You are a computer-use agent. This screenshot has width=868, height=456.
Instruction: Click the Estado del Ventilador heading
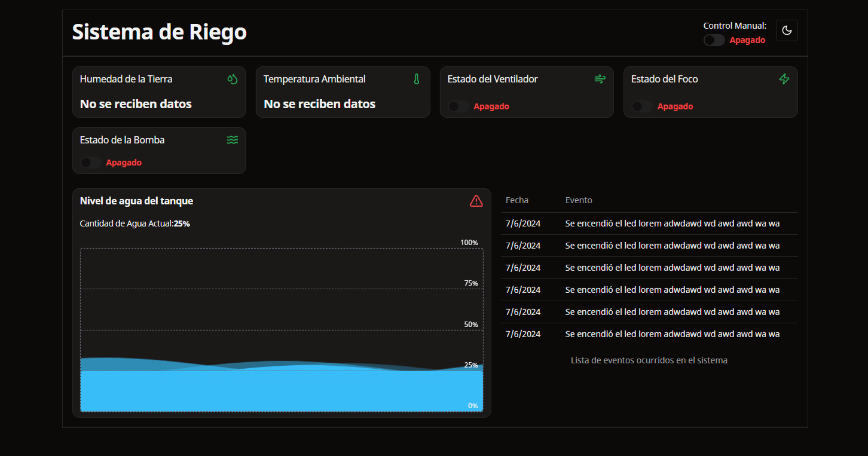pos(493,79)
